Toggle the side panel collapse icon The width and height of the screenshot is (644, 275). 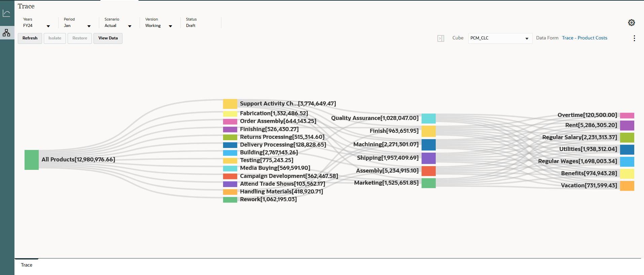[440, 38]
